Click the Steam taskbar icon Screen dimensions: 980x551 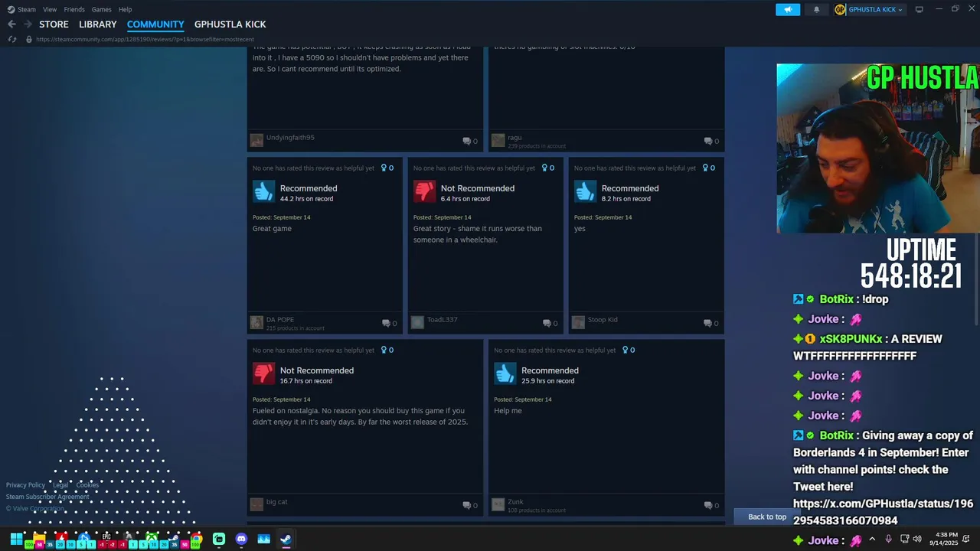(x=285, y=539)
